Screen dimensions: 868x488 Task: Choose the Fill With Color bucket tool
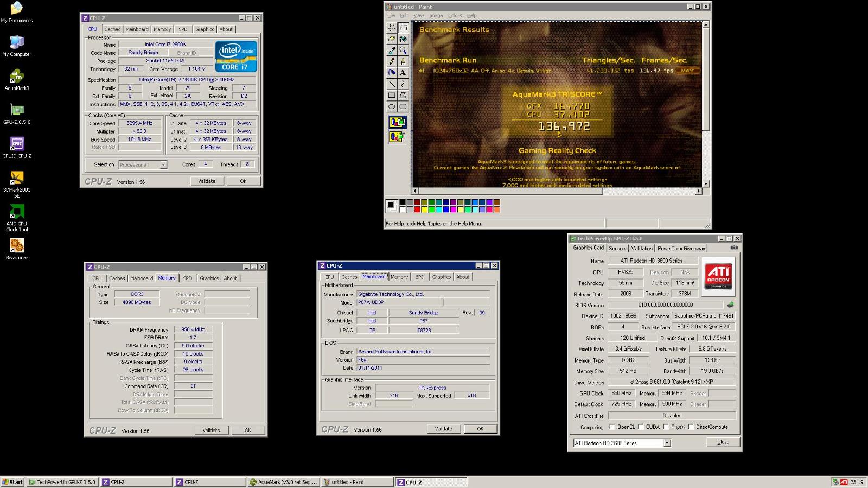click(403, 39)
